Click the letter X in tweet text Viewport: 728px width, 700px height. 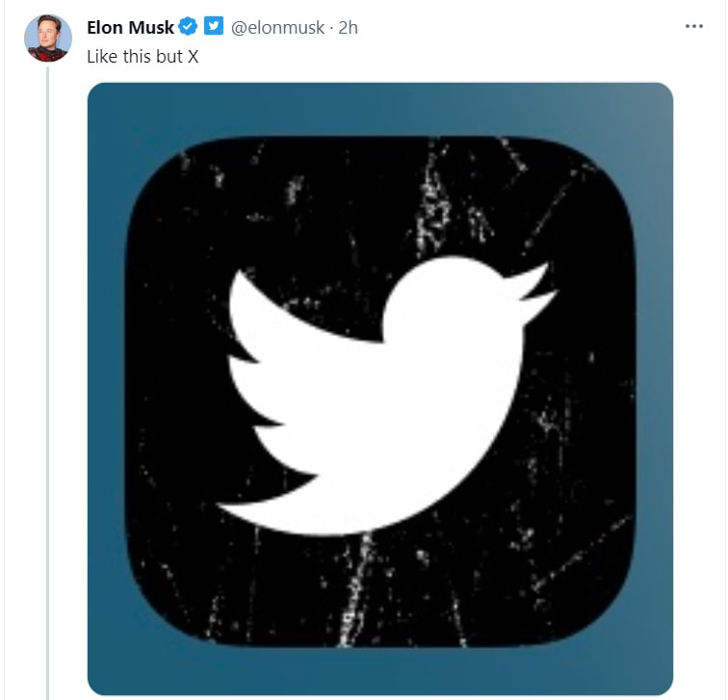193,56
